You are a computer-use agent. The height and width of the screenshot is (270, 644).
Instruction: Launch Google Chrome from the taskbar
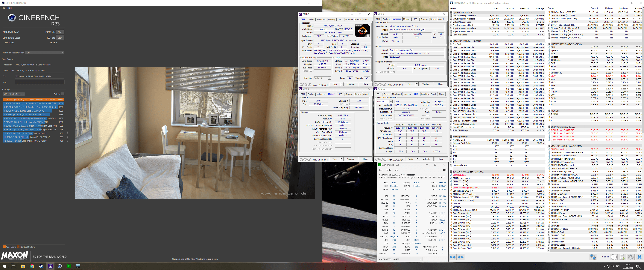pyautogui.click(x=32, y=266)
